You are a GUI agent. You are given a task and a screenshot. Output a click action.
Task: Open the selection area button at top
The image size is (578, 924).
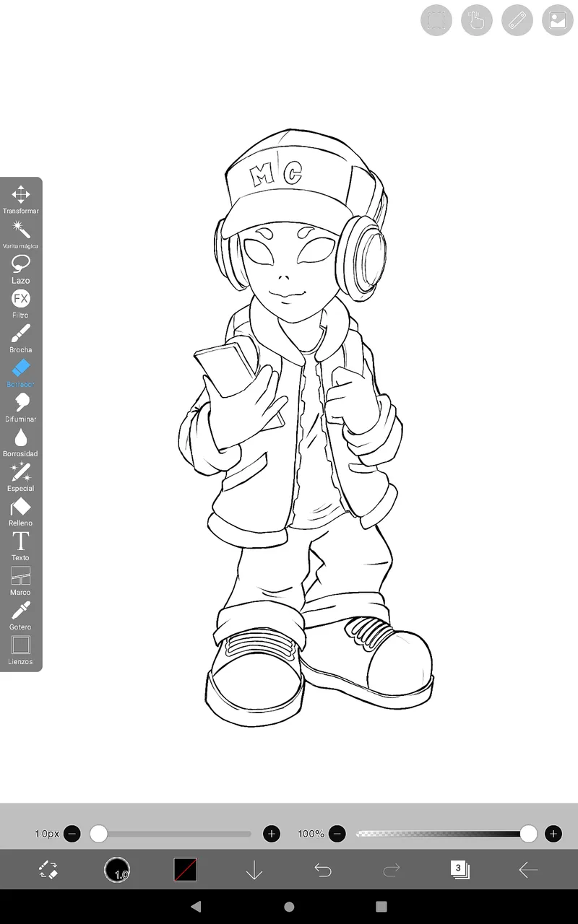(x=436, y=20)
